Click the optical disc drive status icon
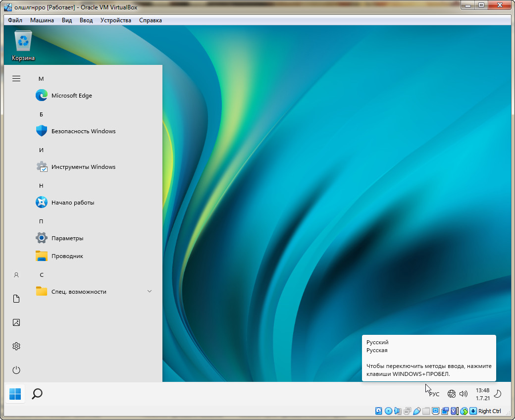This screenshot has height=420, width=515. (x=388, y=411)
